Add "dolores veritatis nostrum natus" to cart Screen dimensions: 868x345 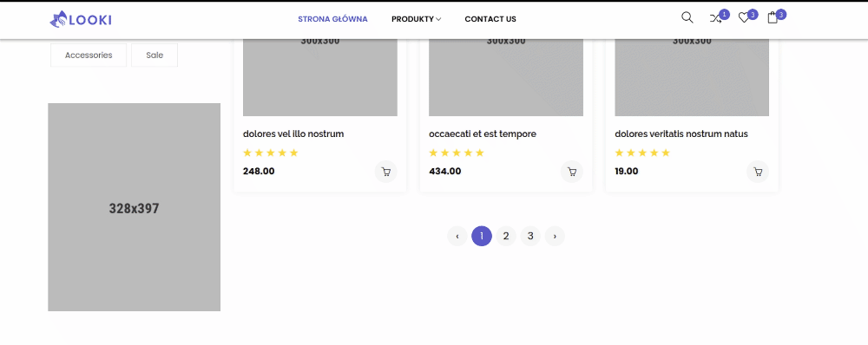(758, 172)
